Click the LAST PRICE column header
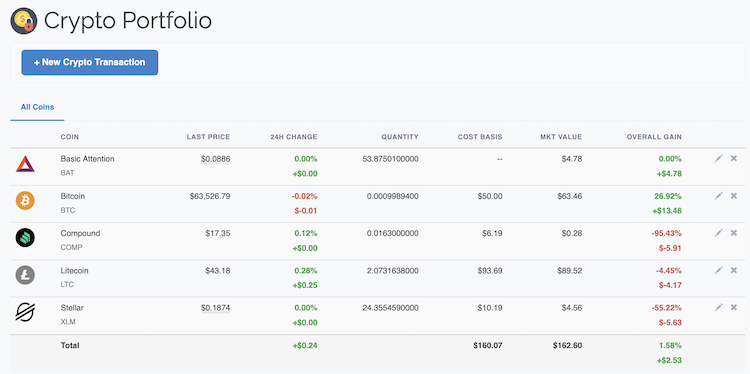This screenshot has height=374, width=750. coord(208,137)
